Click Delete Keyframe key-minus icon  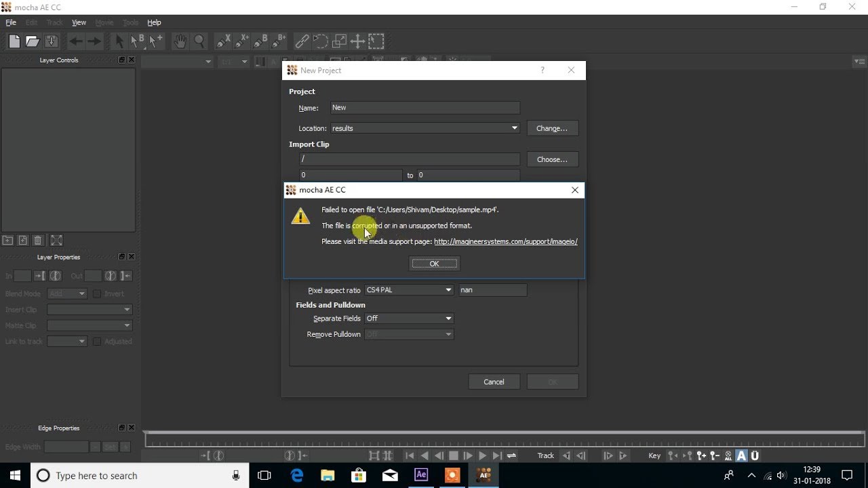[715, 456]
